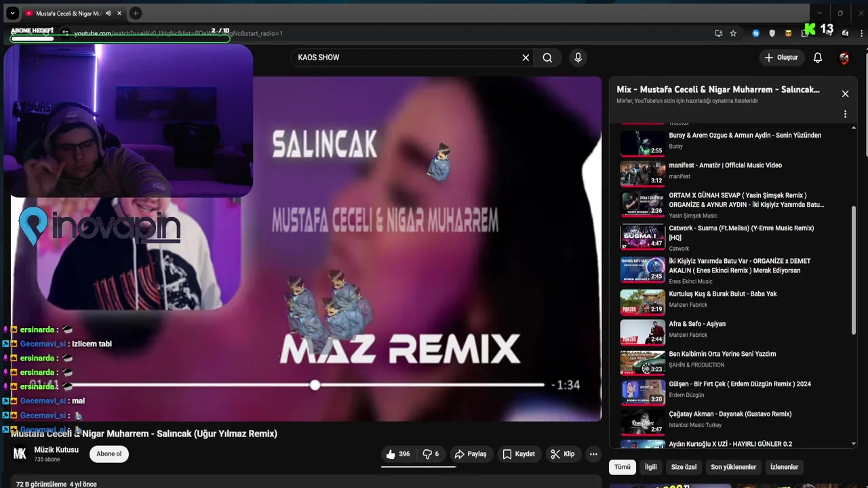Select the Son yüklenenler filter chip
The height and width of the screenshot is (488, 868).
click(733, 467)
